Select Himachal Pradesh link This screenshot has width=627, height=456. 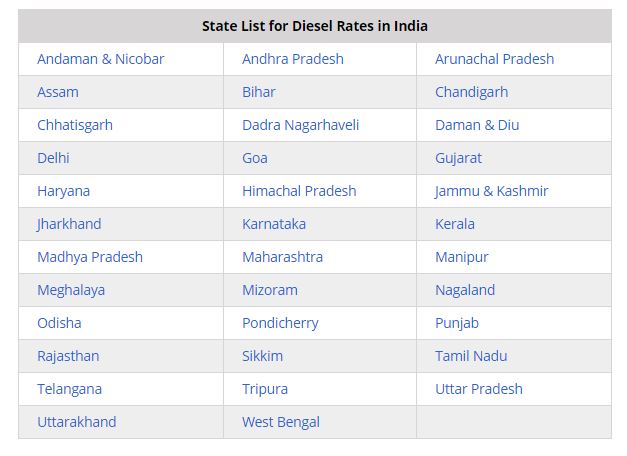coord(299,191)
